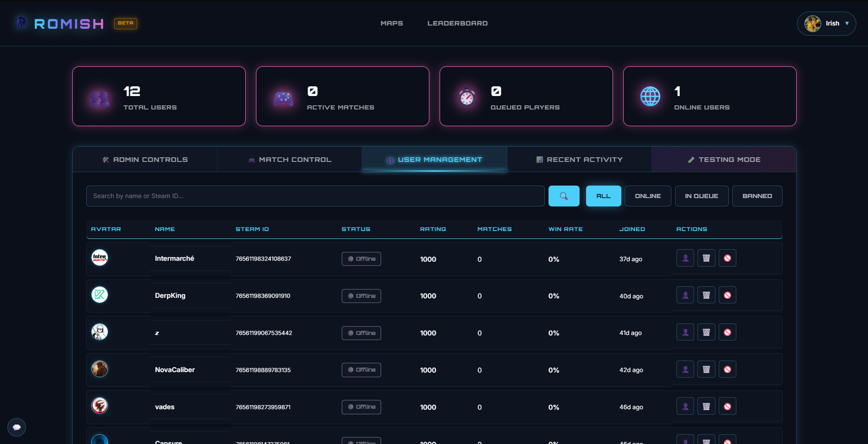Click the Romish helmet logo icon

20,23
